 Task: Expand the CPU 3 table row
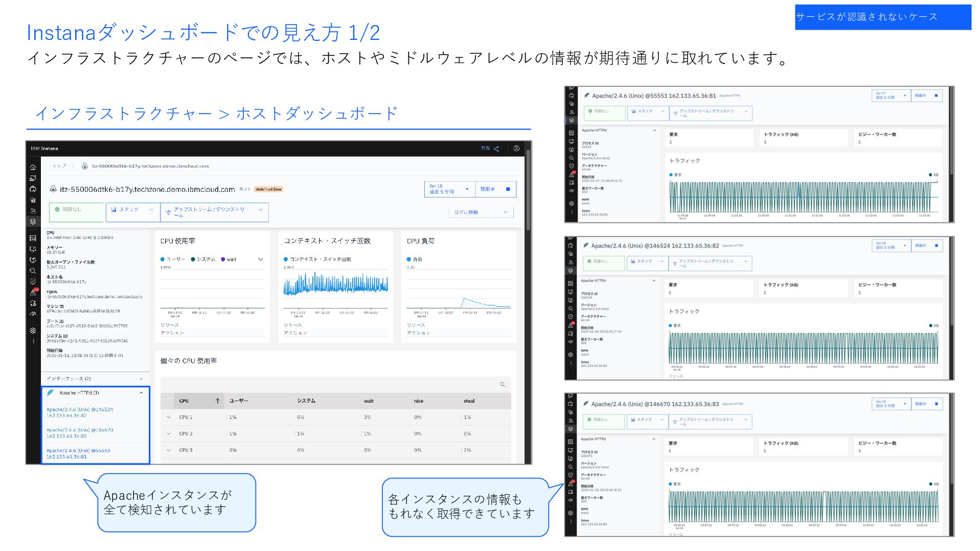(169, 450)
